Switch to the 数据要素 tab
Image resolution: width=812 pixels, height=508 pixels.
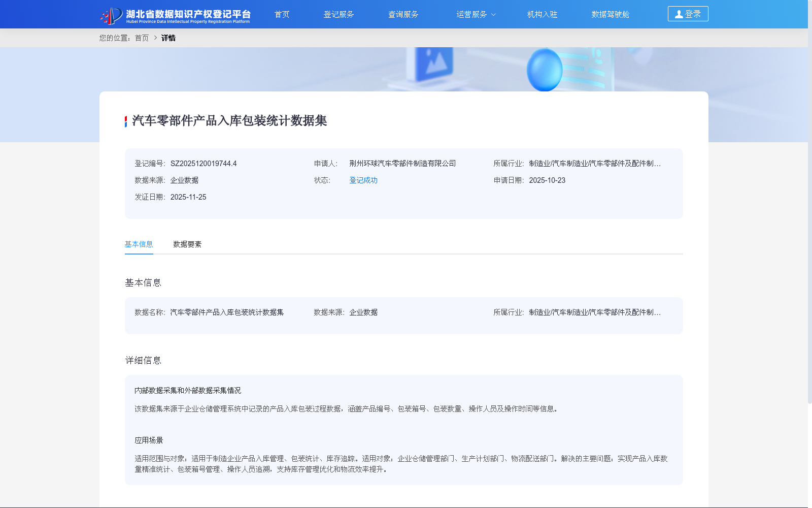point(186,244)
